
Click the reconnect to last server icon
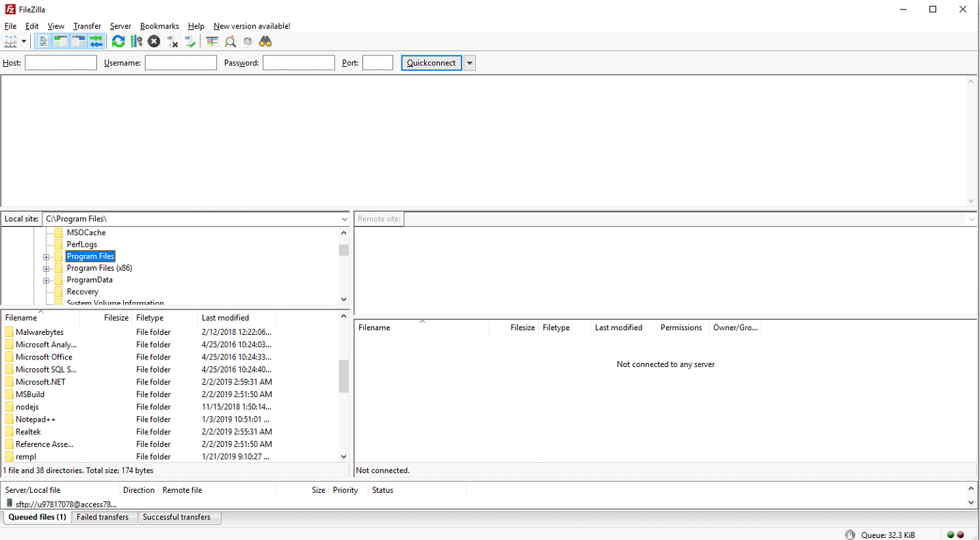pos(190,42)
